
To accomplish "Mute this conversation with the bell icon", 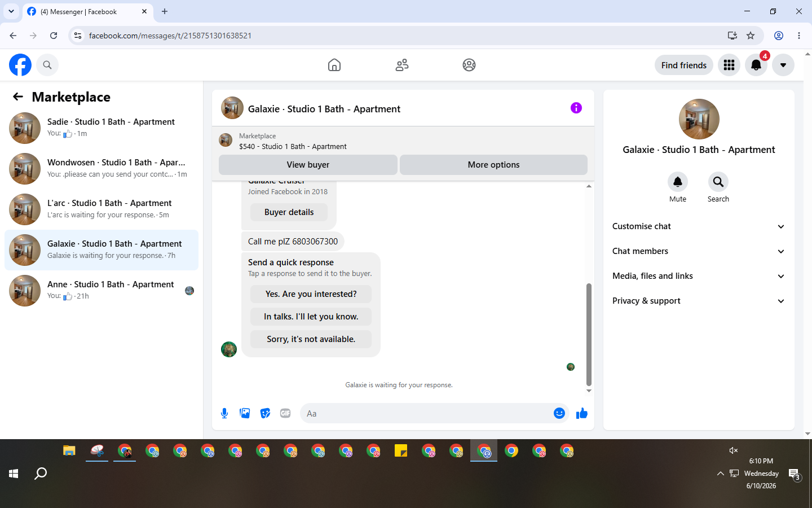I will click(678, 182).
